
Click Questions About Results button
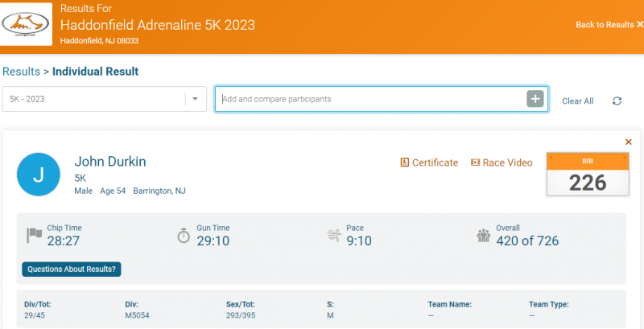tap(72, 269)
